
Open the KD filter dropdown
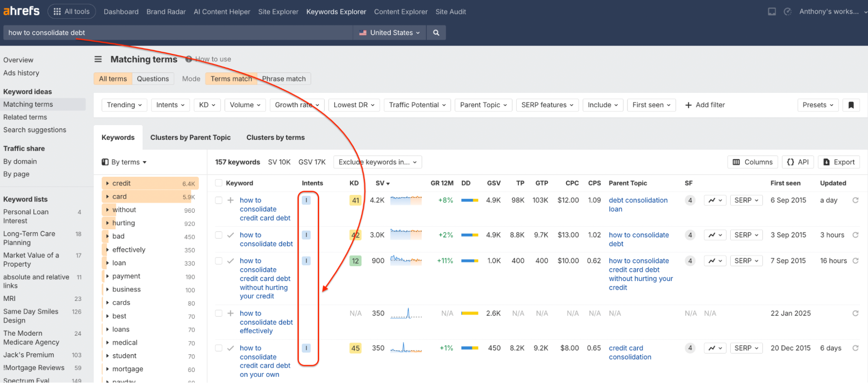click(x=207, y=105)
